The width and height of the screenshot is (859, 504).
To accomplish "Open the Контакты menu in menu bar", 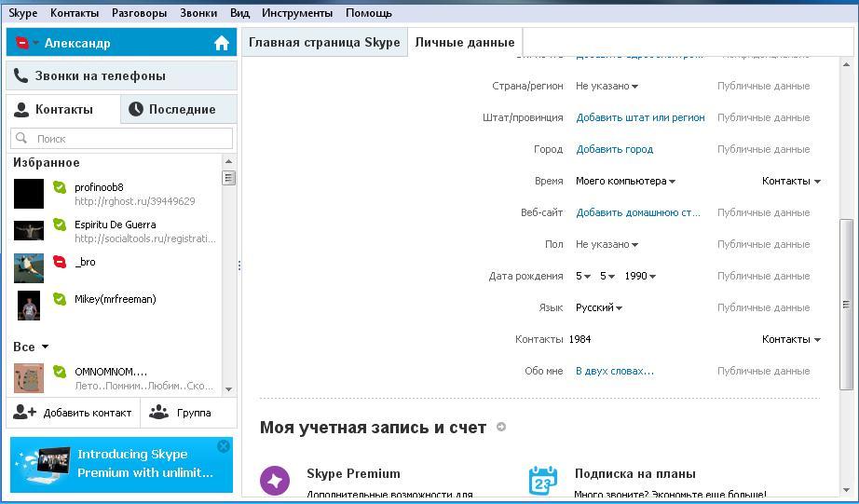I will tap(75, 13).
